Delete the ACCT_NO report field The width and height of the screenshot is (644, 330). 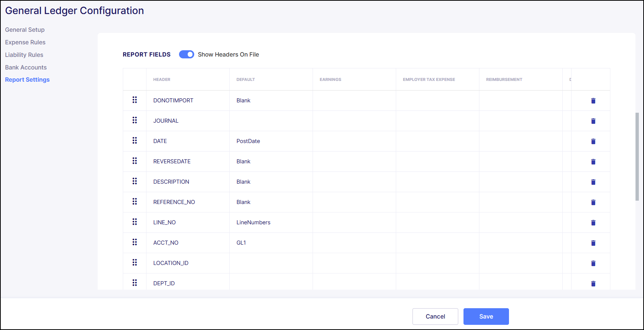tap(593, 243)
